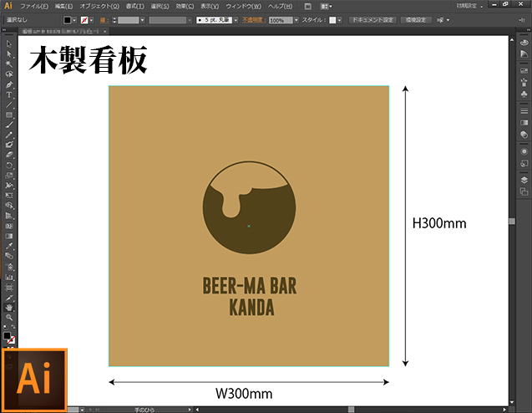Select the Eraser tool

9,155
